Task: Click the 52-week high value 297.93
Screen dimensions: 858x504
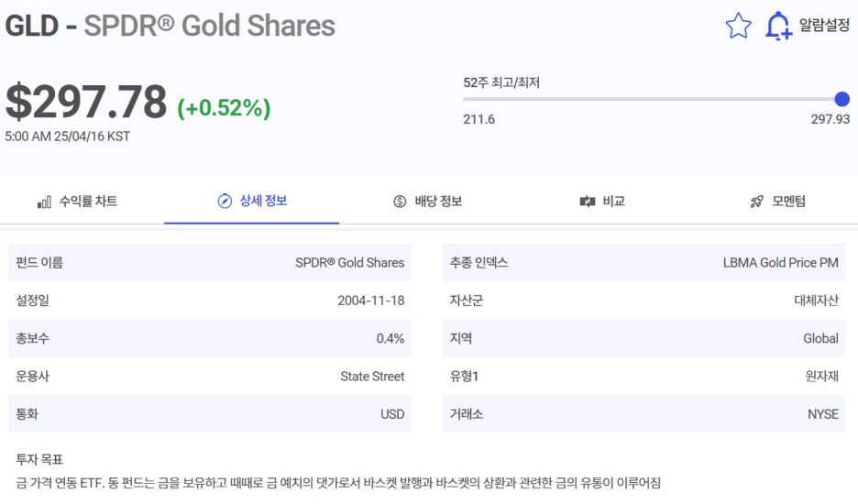Action: [830, 119]
